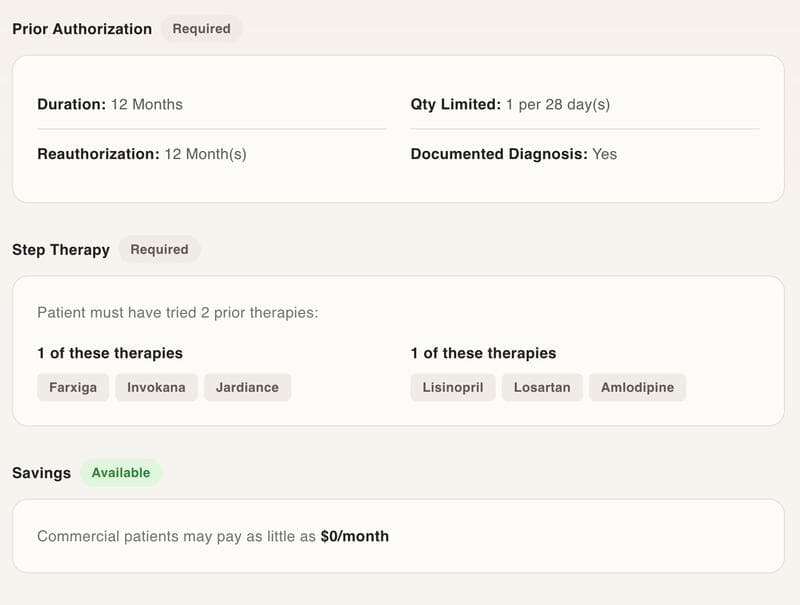This screenshot has width=800, height=605.
Task: Click the left '1 of these therapies' label
Action: 110,353
